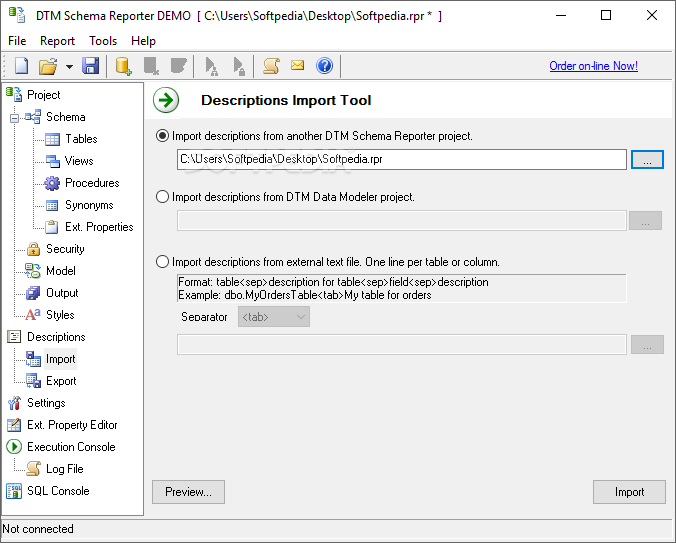Open the Report menu

[x=57, y=41]
